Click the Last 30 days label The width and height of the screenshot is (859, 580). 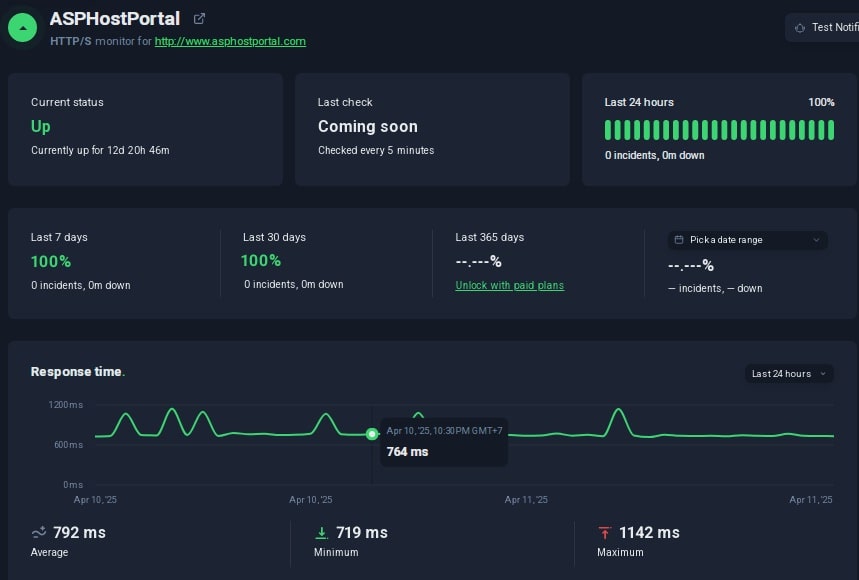tap(274, 237)
